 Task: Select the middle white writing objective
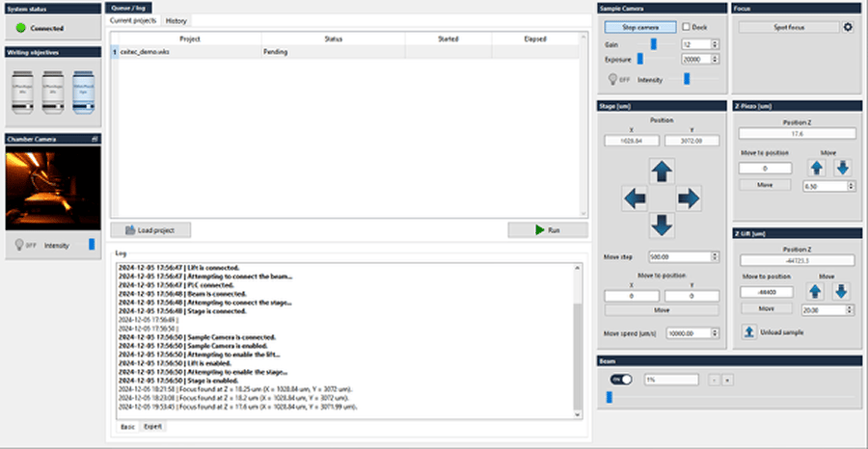click(53, 92)
